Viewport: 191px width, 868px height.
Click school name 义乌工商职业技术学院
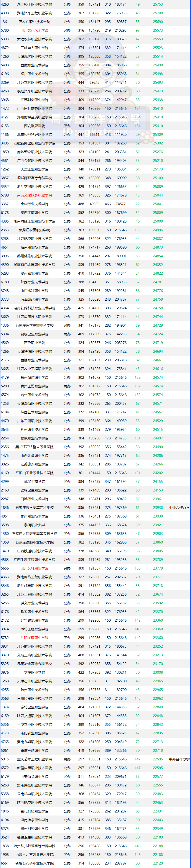click(x=35, y=655)
